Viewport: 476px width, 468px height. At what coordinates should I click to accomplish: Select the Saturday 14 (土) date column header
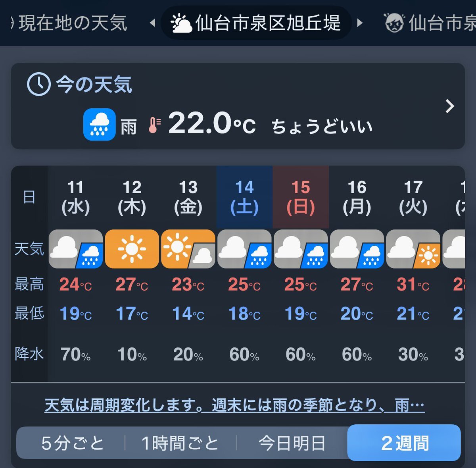(244, 197)
